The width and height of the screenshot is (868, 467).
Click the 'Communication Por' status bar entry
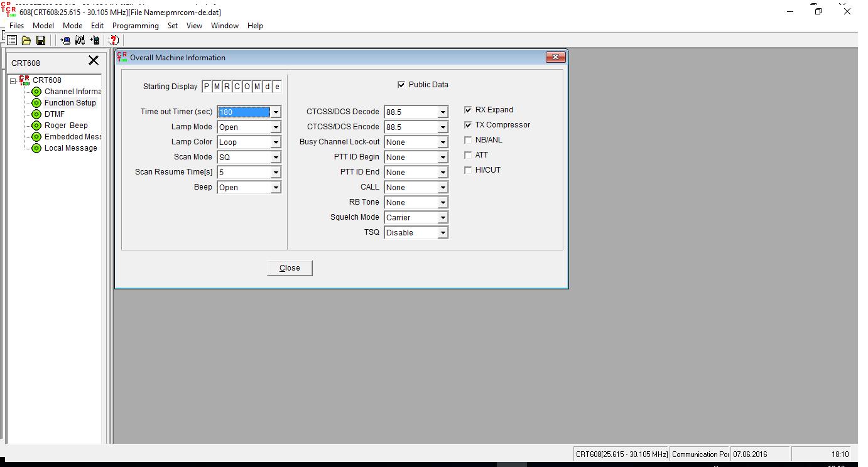click(700, 454)
